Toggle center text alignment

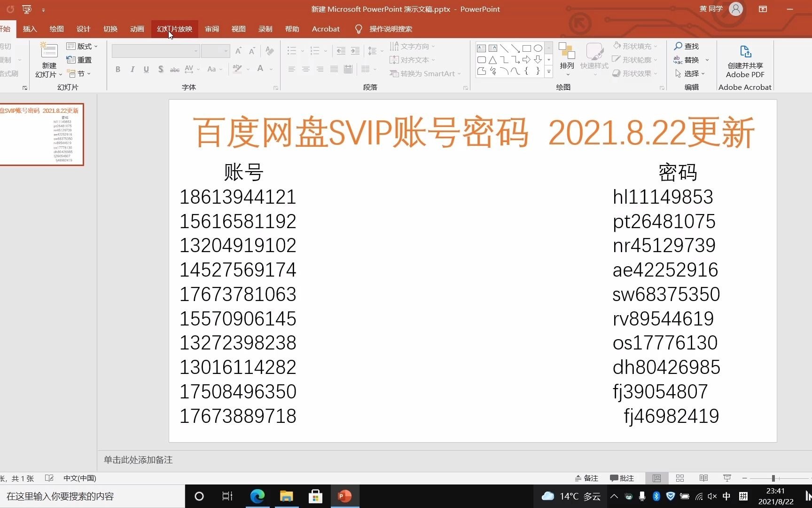(306, 69)
